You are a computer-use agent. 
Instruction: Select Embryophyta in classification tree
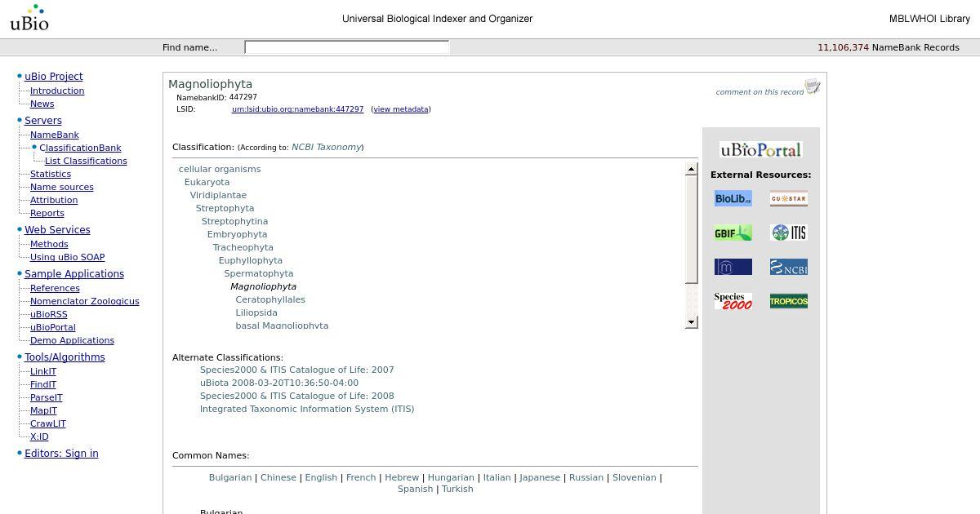(237, 234)
